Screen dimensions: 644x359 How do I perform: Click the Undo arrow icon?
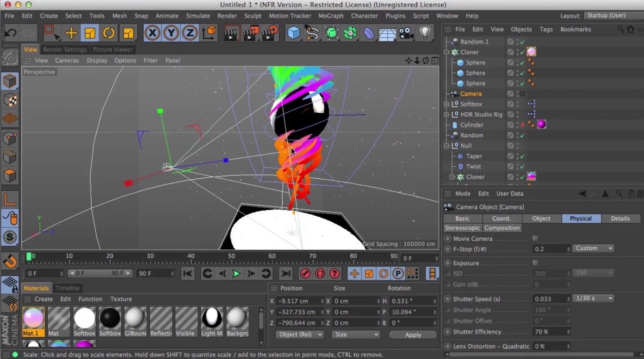[x=11, y=33]
